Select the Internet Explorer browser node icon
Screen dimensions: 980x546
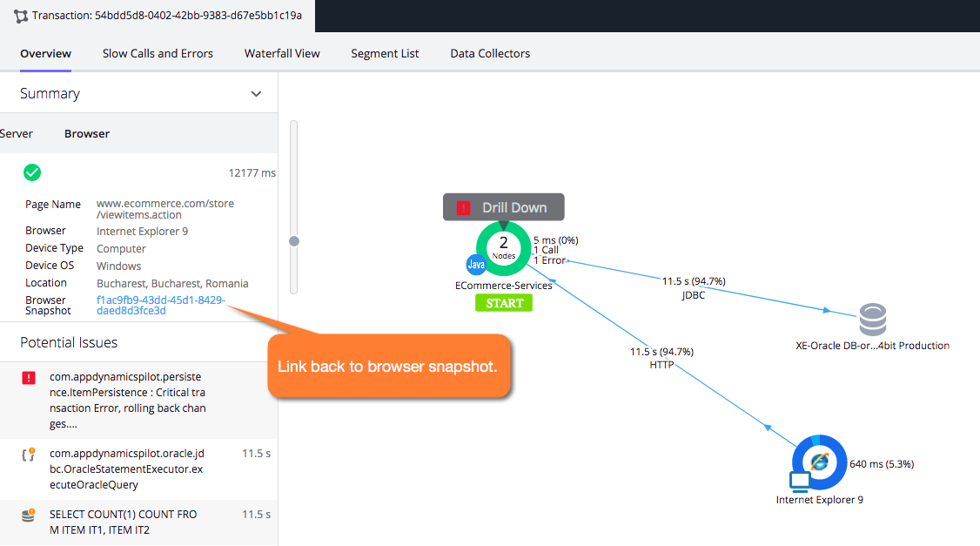819,462
